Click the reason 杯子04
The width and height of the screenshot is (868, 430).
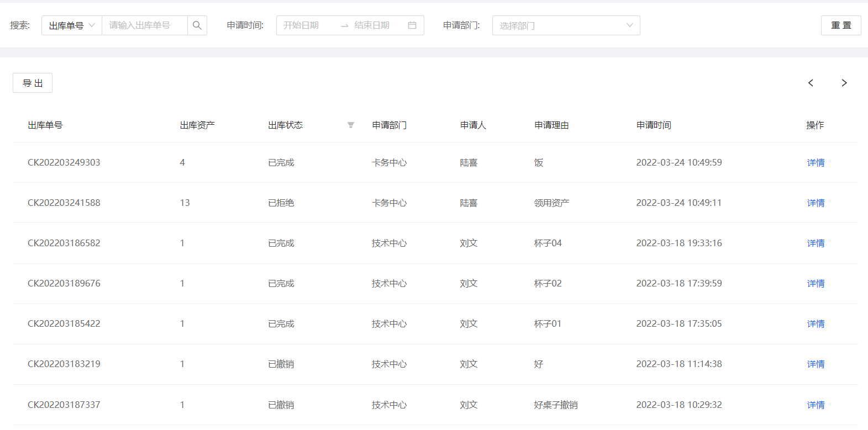tap(548, 243)
